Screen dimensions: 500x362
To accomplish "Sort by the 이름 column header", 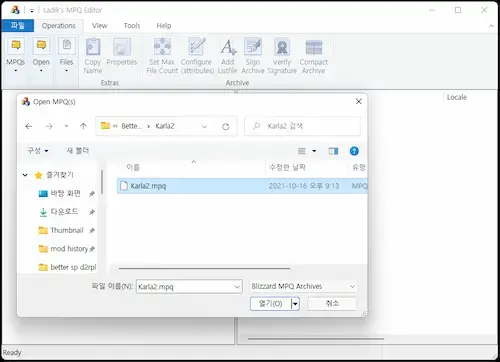I will [x=133, y=167].
